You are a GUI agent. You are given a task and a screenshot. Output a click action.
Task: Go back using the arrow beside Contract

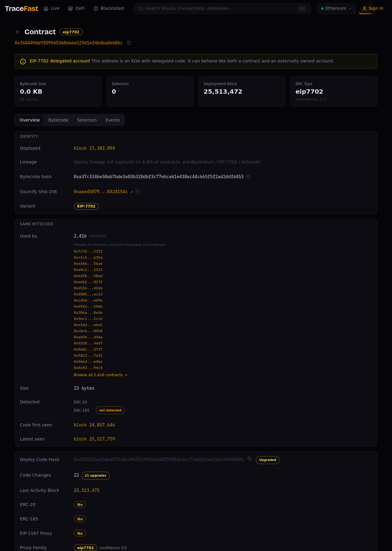coord(18,32)
